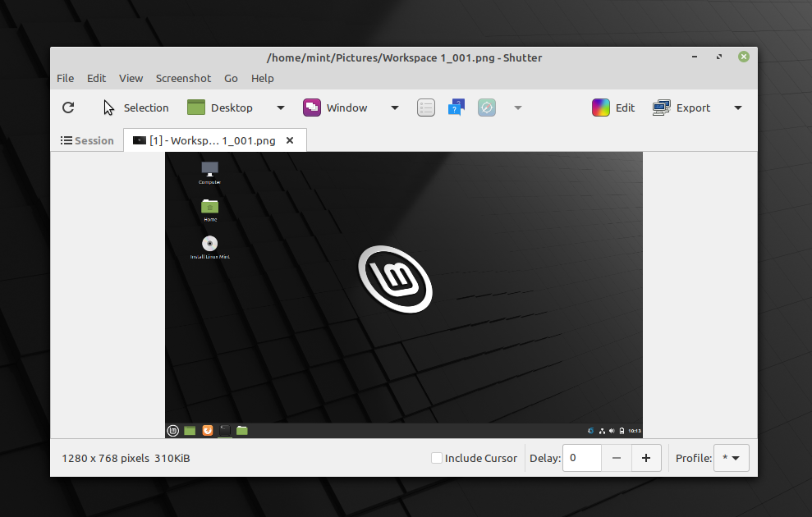Click the Delay value field
The height and width of the screenshot is (517, 812).
coord(582,458)
